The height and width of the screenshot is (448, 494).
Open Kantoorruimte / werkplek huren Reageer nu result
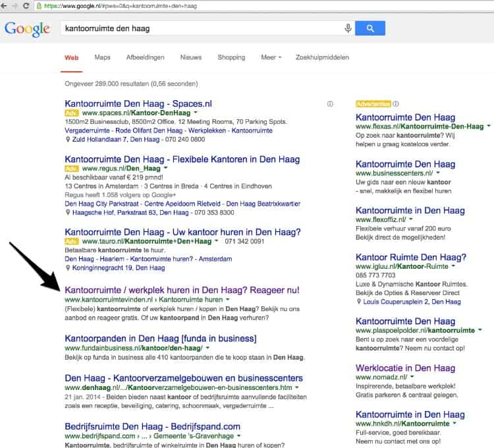[x=182, y=290]
